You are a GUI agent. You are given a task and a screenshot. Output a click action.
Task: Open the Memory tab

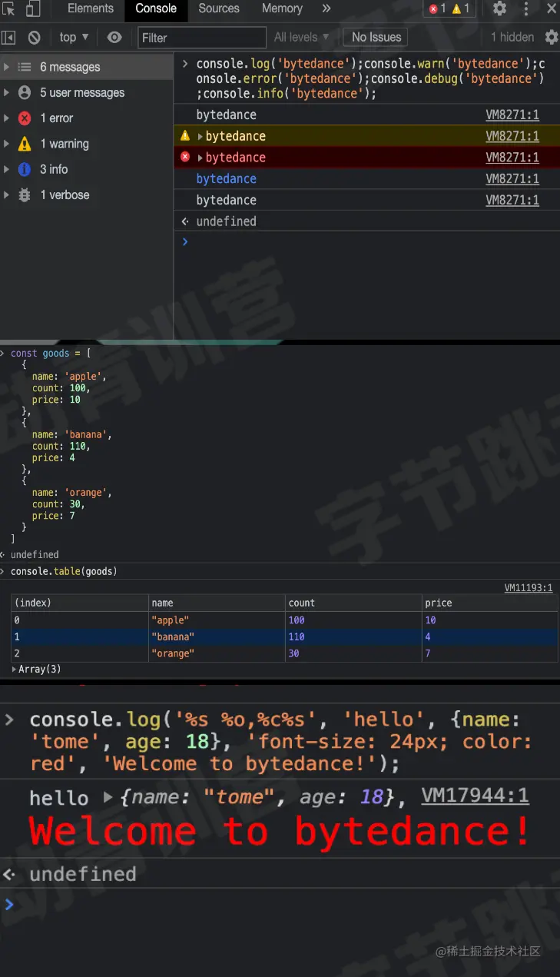[282, 8]
